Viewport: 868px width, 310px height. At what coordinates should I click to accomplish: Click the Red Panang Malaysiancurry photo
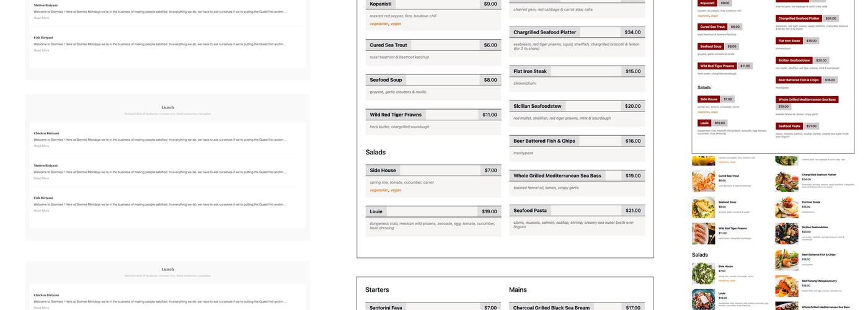coord(786,286)
